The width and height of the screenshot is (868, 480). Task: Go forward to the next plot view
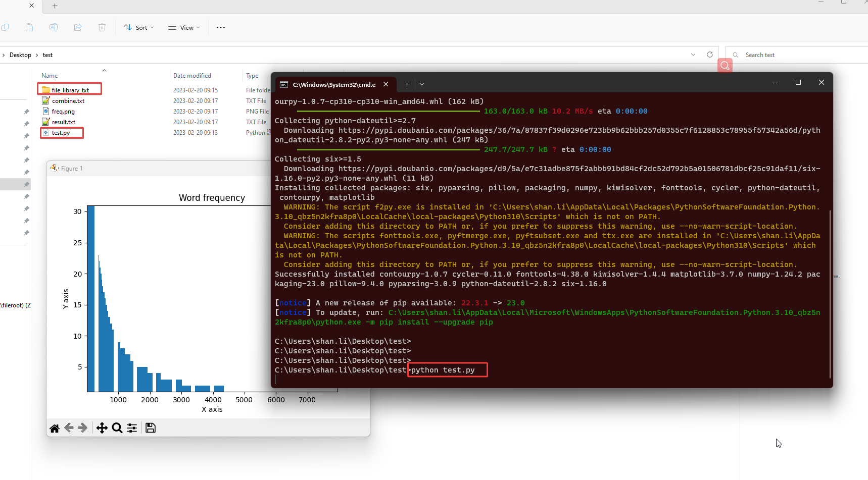[x=82, y=428]
